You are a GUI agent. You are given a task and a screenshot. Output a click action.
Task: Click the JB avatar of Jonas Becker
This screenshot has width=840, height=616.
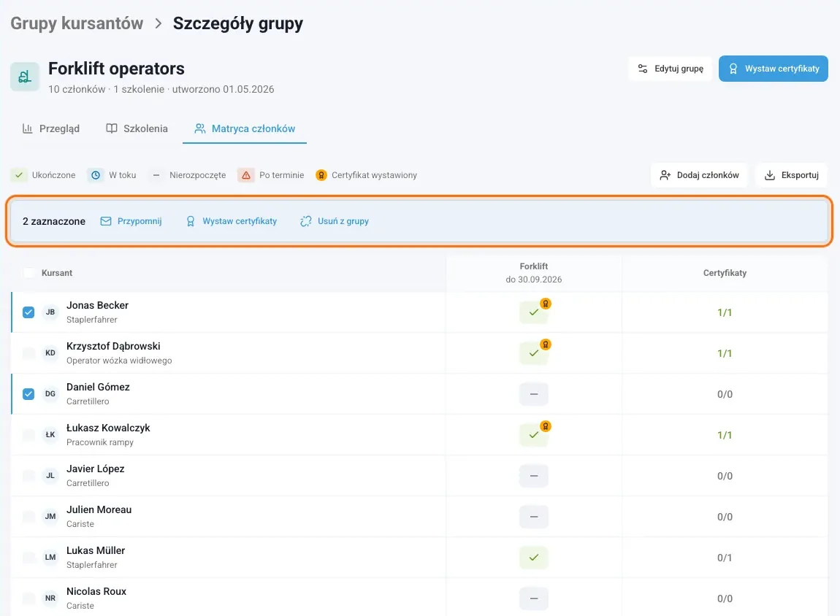(50, 312)
